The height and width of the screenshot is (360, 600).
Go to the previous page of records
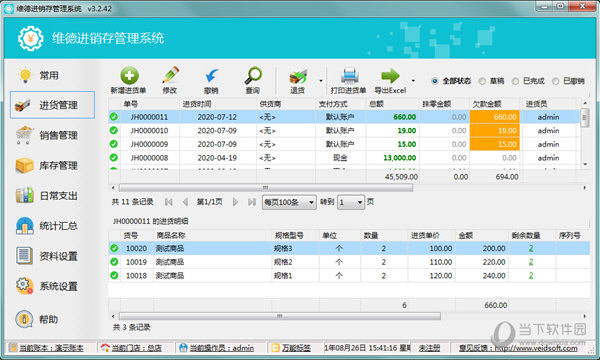pyautogui.click(x=185, y=202)
